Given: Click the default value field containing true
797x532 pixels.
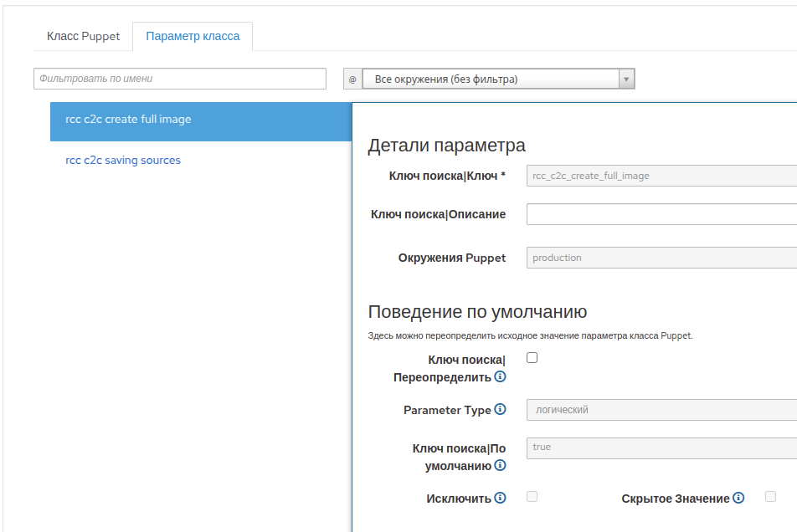Looking at the screenshot, I should tap(661, 448).
